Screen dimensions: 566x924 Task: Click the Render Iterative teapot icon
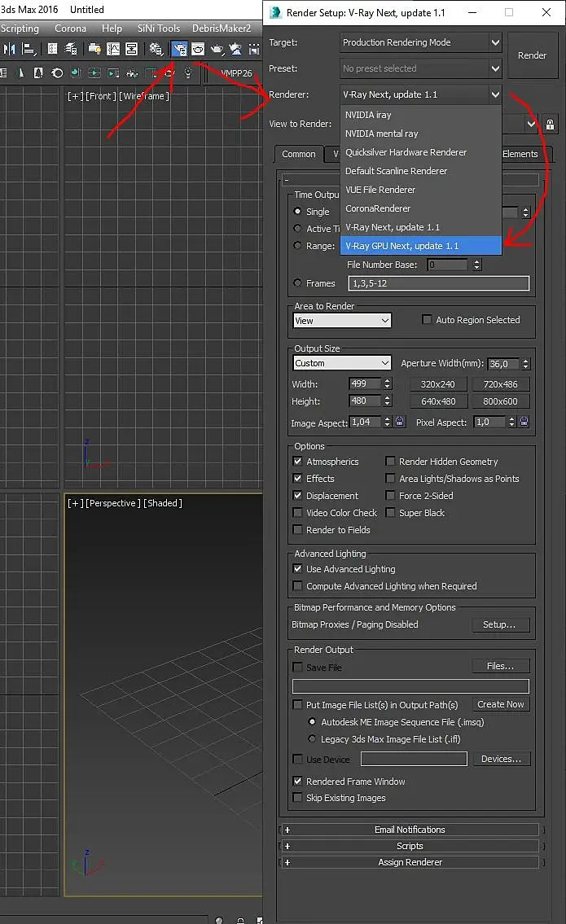click(x=235, y=49)
